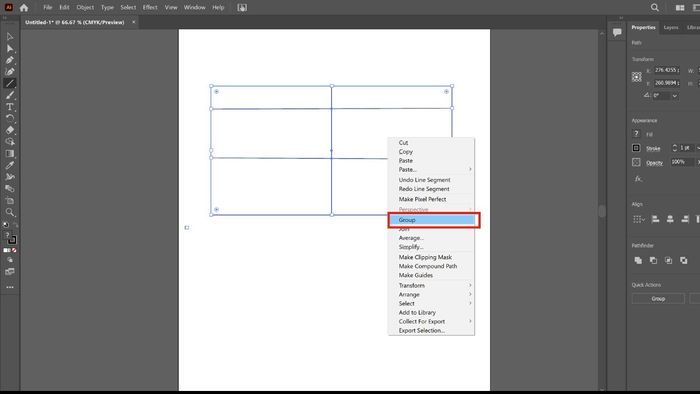Viewport: 700px width, 394px height.
Task: Select the Eyedropper tool
Action: [10, 165]
